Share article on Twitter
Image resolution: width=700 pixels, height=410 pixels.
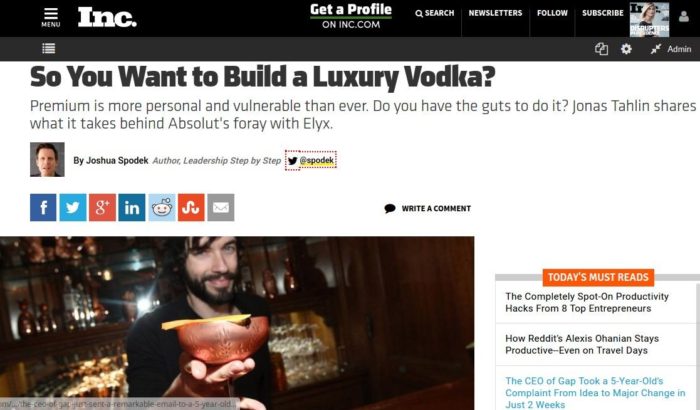73,207
